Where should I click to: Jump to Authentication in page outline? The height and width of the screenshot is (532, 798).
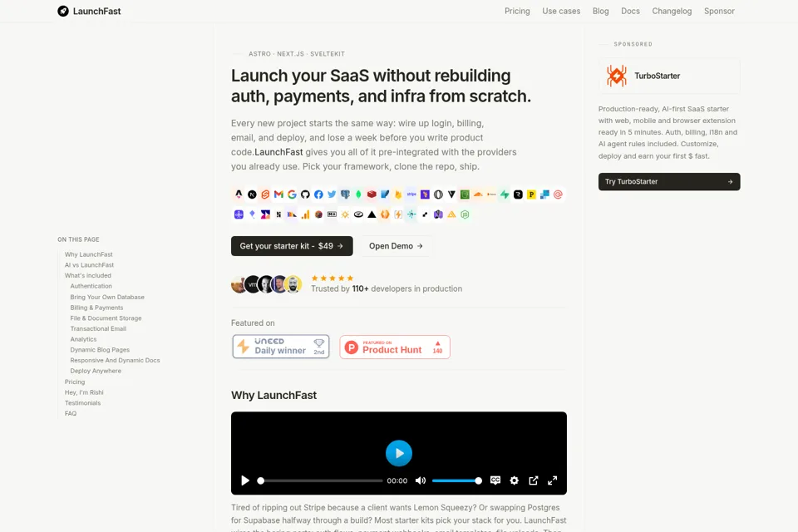91,286
